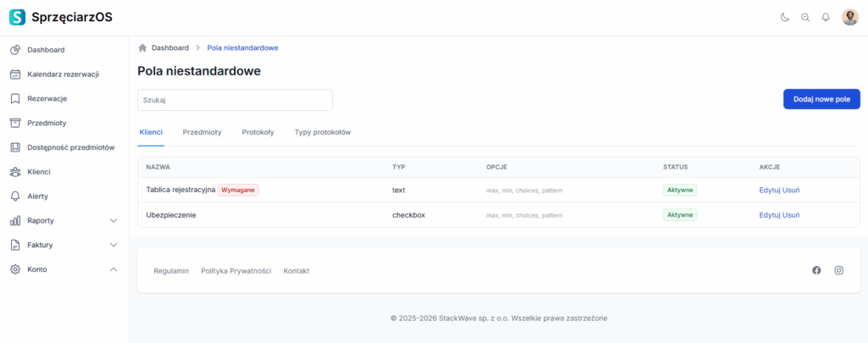Viewport: 868px width, 343px height.
Task: Expand the Faktury submenu
Action: (114, 246)
